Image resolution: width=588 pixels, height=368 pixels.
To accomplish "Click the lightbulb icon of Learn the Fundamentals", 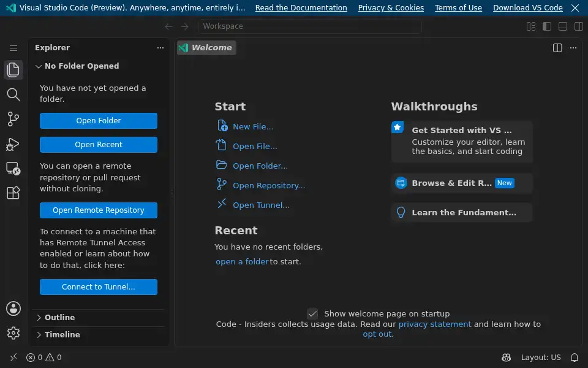I will pyautogui.click(x=401, y=213).
